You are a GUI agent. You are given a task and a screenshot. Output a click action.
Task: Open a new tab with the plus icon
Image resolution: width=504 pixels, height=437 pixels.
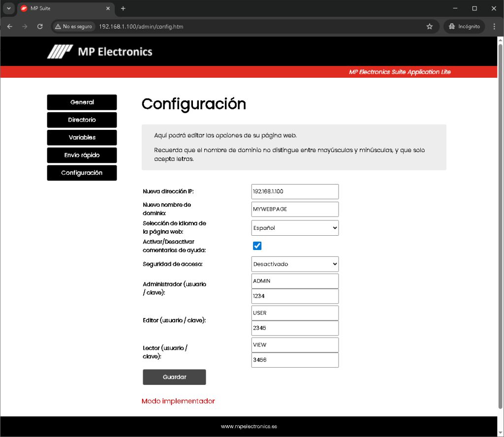coord(123,8)
